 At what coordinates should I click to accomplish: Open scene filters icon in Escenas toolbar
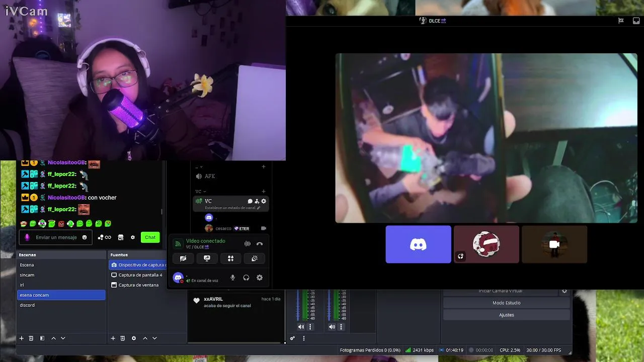point(42,338)
